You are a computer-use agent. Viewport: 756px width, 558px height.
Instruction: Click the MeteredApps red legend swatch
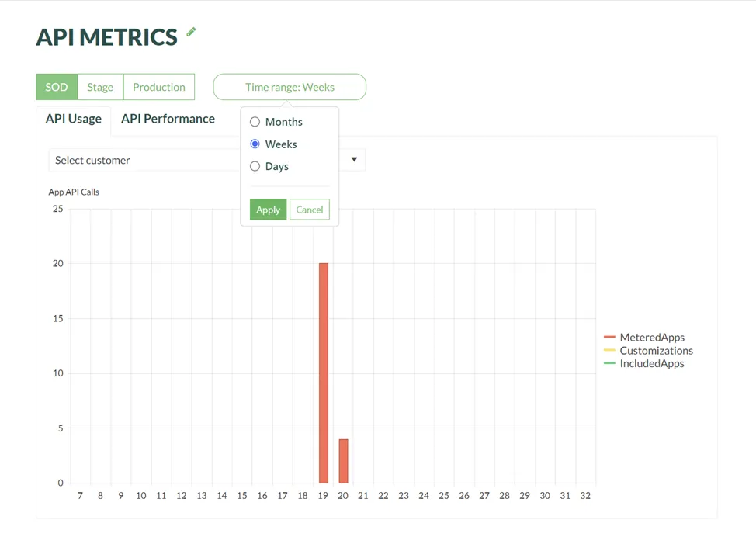coord(609,338)
